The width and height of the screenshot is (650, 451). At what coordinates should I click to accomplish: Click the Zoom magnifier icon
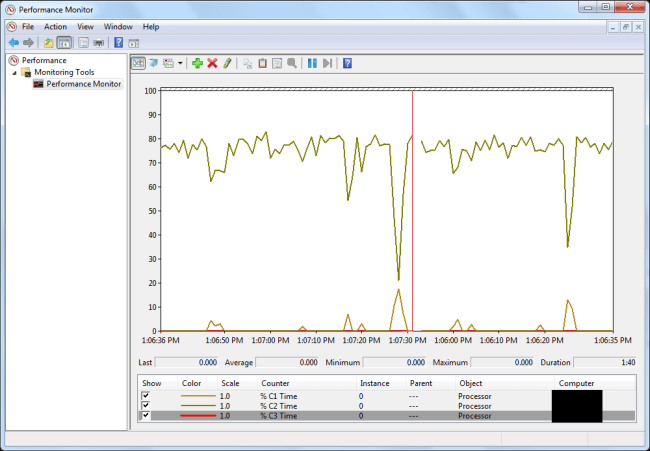(291, 63)
